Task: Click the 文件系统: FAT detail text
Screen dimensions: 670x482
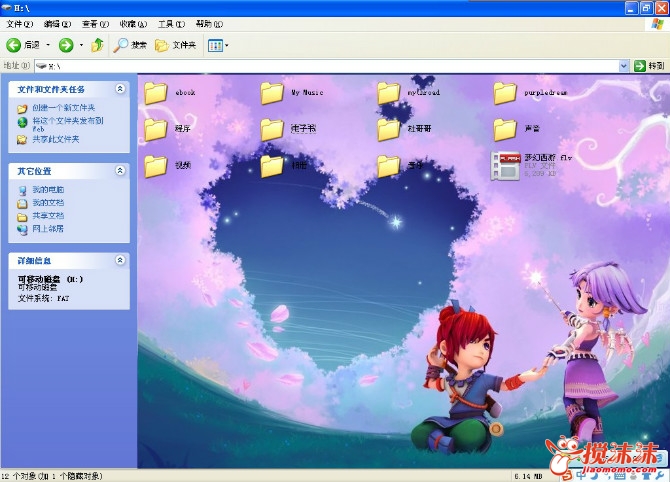Action: pyautogui.click(x=43, y=298)
